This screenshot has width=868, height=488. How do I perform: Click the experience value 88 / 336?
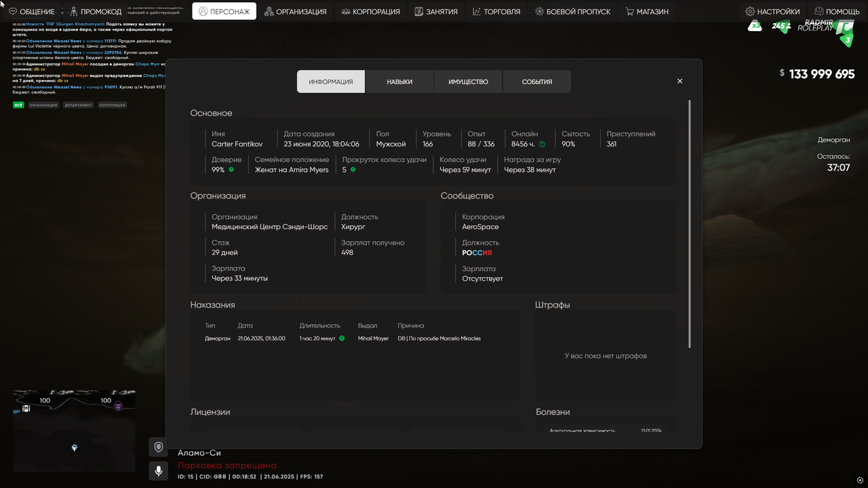point(481,144)
